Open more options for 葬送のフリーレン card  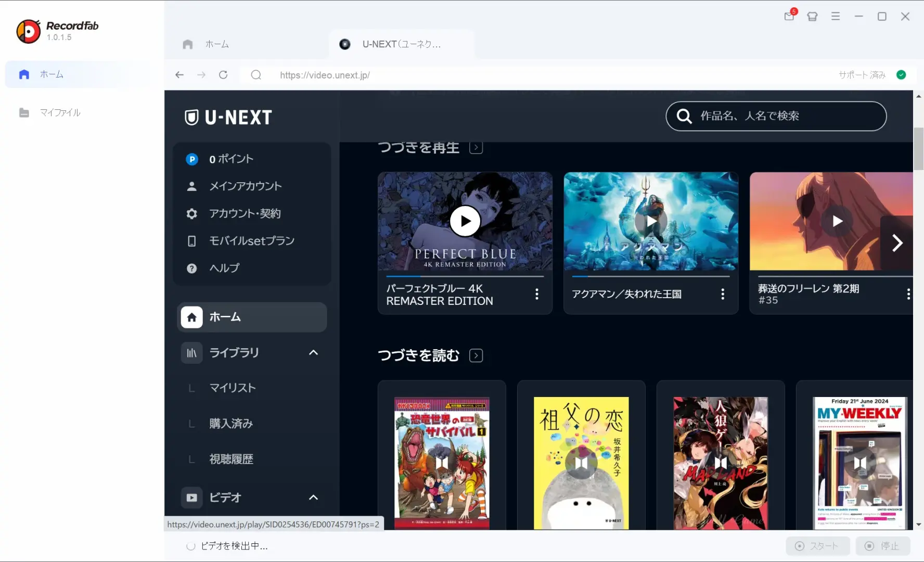pos(908,295)
